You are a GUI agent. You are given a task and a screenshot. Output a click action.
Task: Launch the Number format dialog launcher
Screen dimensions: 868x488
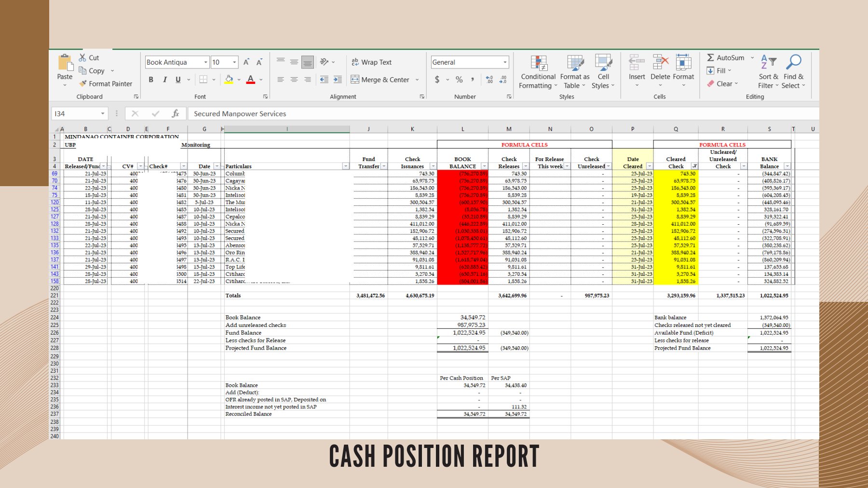[509, 97]
